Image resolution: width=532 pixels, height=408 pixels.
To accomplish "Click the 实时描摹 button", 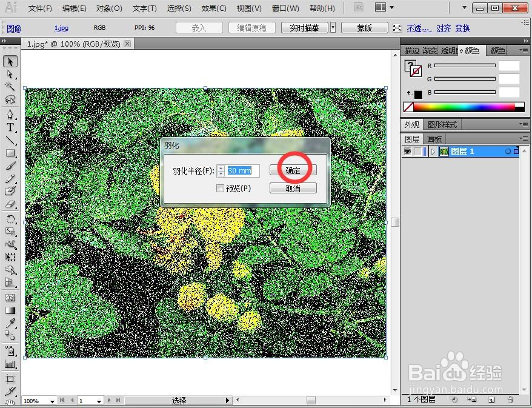I will point(304,28).
